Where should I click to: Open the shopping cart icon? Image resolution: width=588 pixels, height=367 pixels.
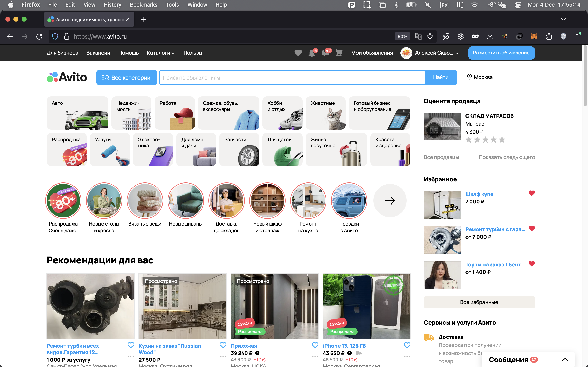point(339,53)
